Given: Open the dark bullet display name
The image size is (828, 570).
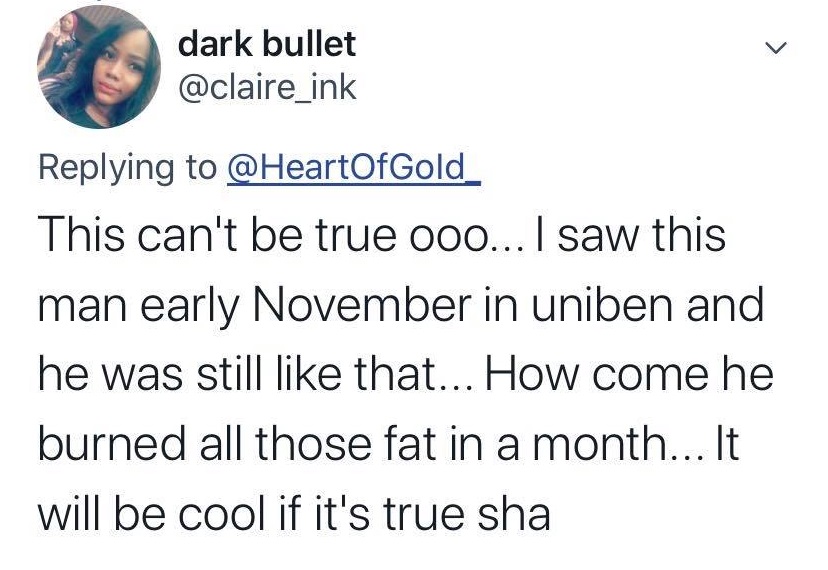Looking at the screenshot, I should pyautogui.click(x=266, y=43).
